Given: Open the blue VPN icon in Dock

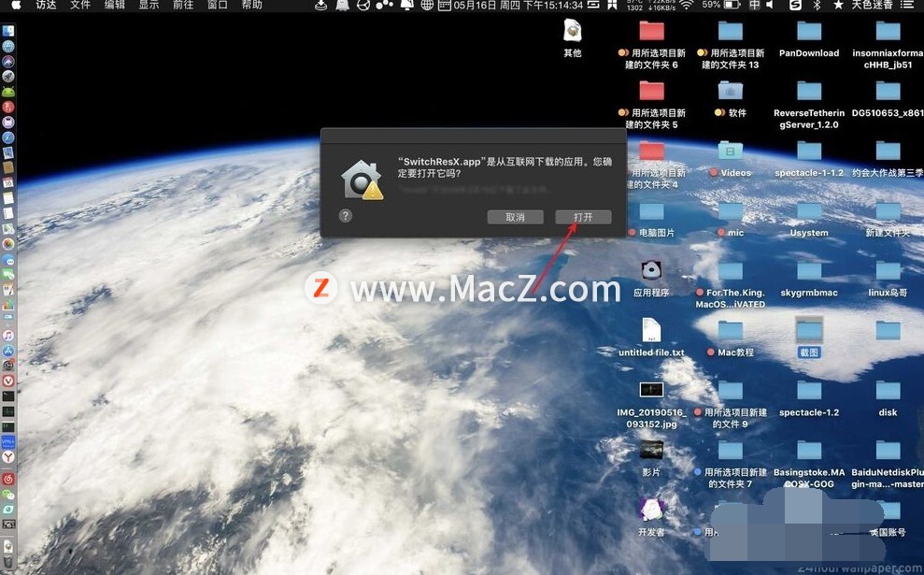Looking at the screenshot, I should (x=8, y=441).
